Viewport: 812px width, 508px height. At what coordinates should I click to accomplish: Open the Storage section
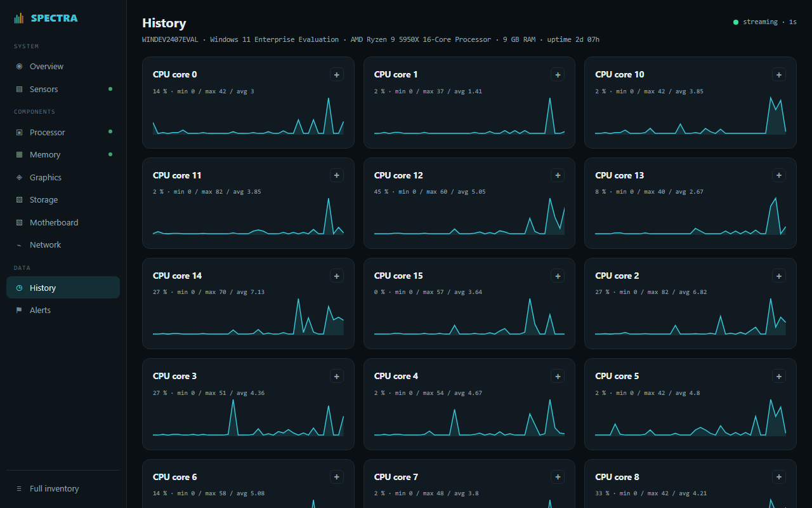[63, 199]
